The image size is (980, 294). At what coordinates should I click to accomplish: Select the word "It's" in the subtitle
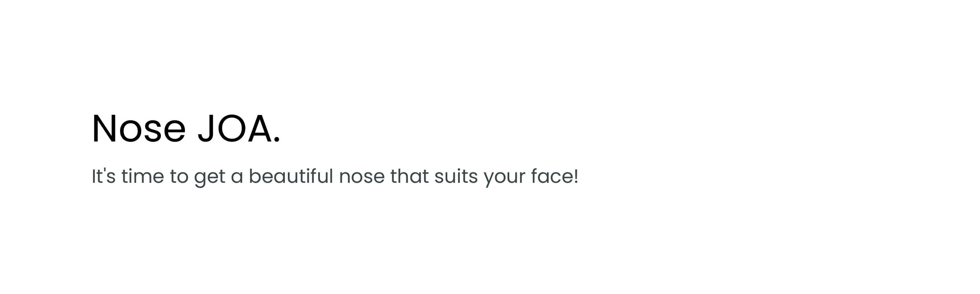tap(104, 176)
